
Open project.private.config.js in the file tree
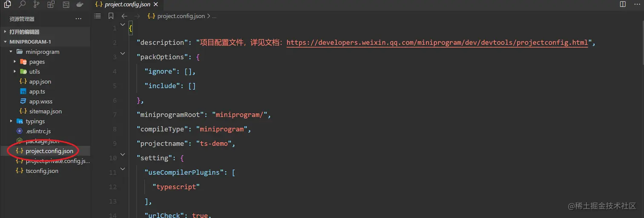[45, 161]
